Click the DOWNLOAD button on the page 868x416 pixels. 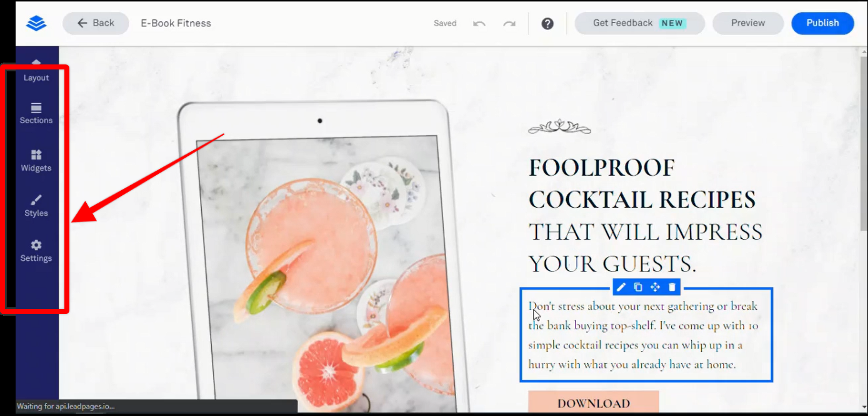tap(594, 403)
